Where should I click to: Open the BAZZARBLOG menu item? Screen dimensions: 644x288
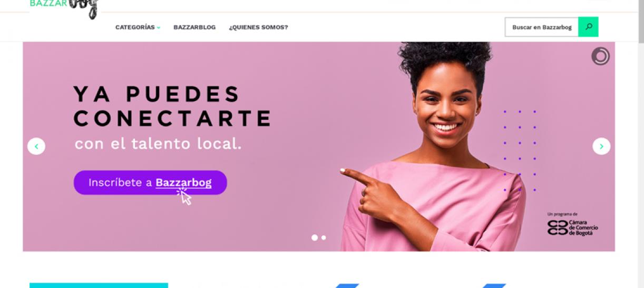(x=194, y=27)
